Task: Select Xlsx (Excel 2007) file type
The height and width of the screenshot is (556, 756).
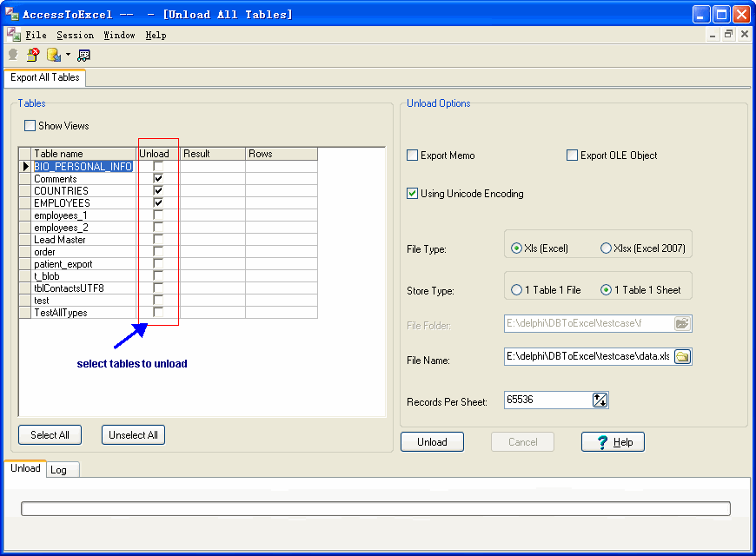Action: (606, 248)
